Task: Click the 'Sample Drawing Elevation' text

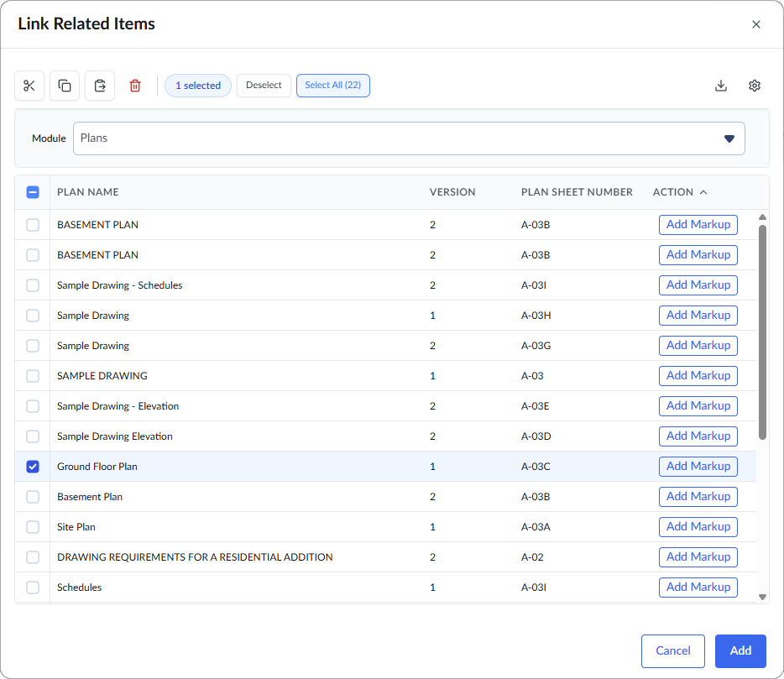Action: [x=114, y=436]
